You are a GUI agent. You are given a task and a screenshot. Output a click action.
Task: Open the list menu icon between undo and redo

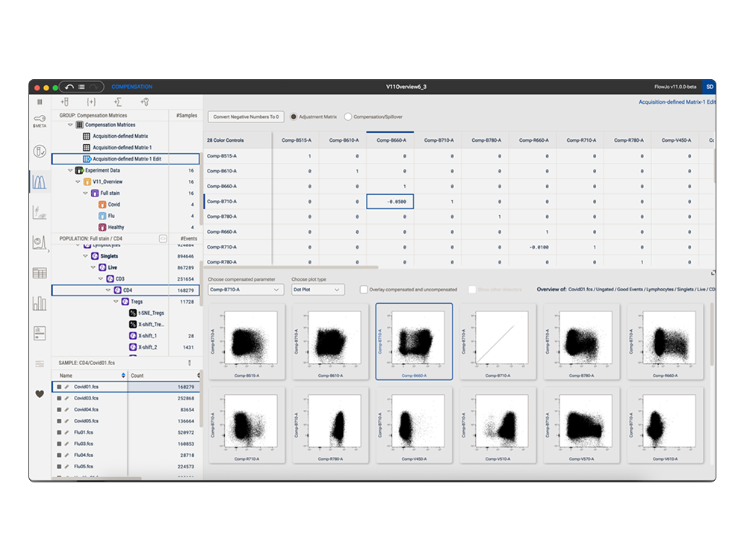tap(81, 87)
